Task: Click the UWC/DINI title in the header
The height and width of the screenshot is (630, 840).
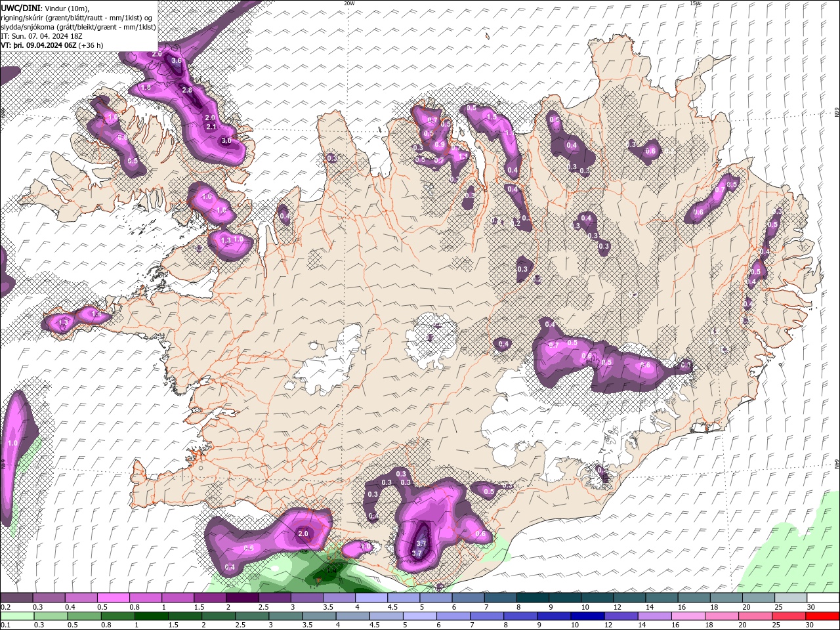Action: point(21,8)
